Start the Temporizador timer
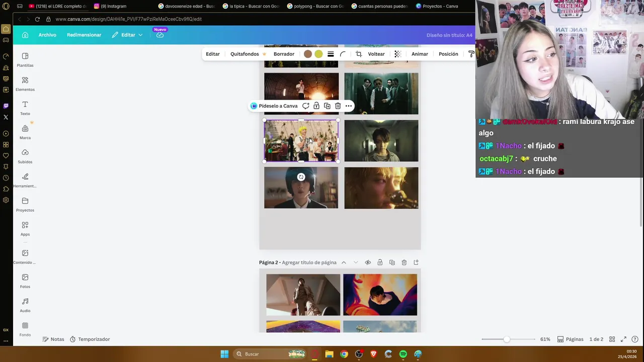Image resolution: width=644 pixels, height=362 pixels. click(90, 339)
